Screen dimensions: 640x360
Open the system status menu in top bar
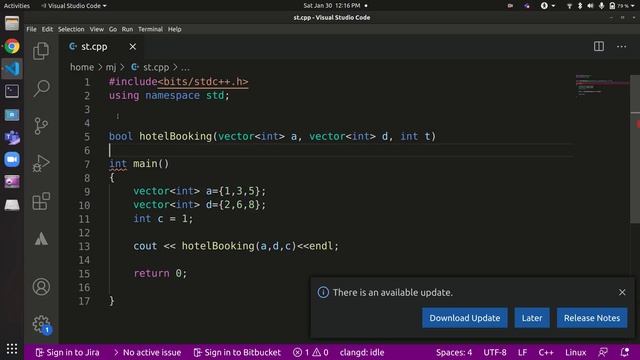pyautogui.click(x=601, y=6)
